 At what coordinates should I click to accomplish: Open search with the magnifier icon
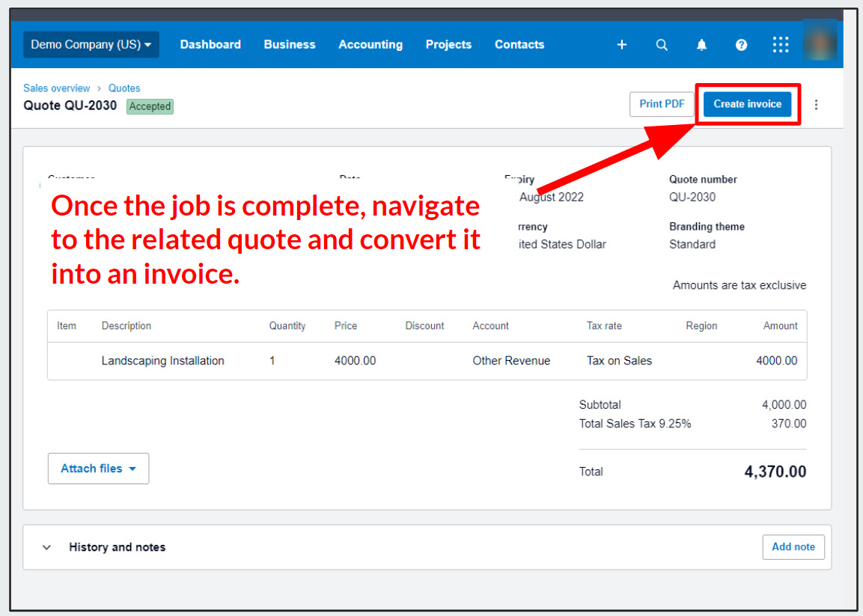(x=662, y=45)
